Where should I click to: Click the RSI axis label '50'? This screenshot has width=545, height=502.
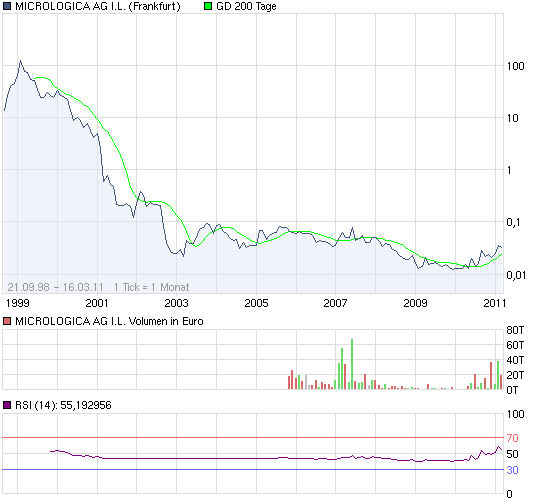coord(513,454)
